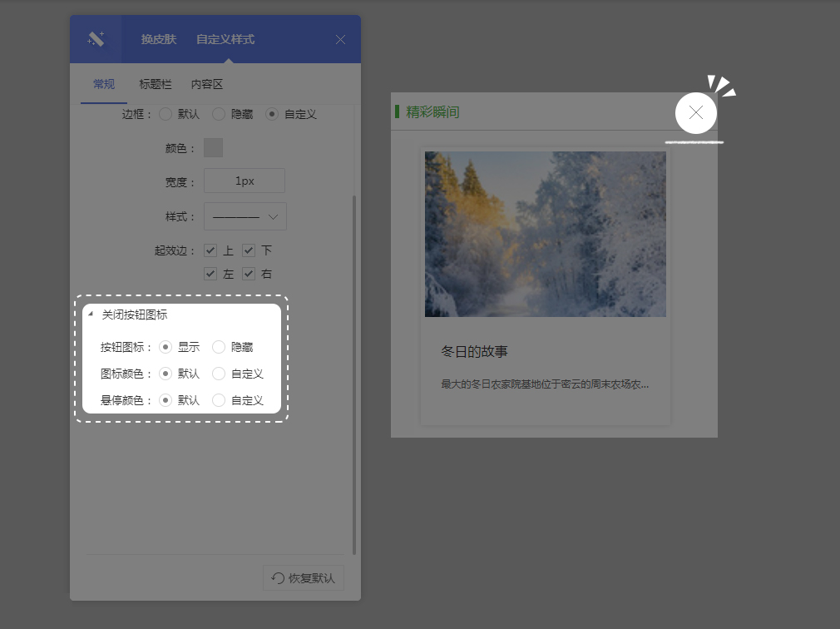Click the description text starting 最大的冬日农家院

545,384
